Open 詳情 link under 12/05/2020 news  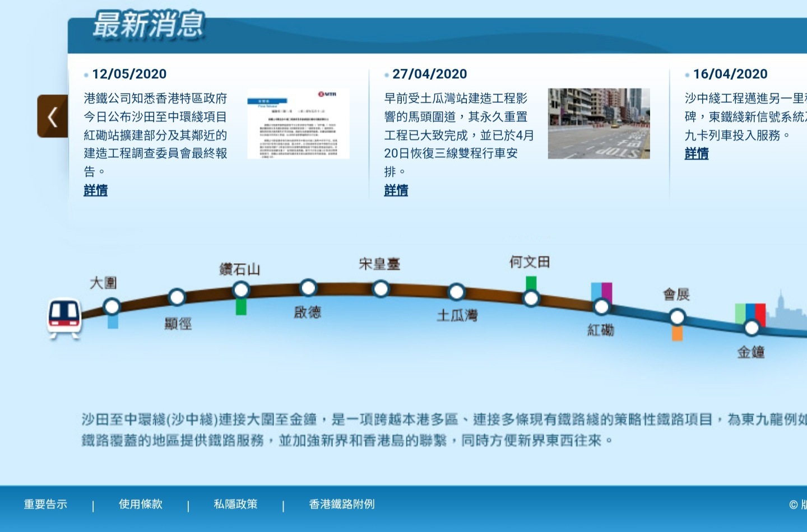95,190
